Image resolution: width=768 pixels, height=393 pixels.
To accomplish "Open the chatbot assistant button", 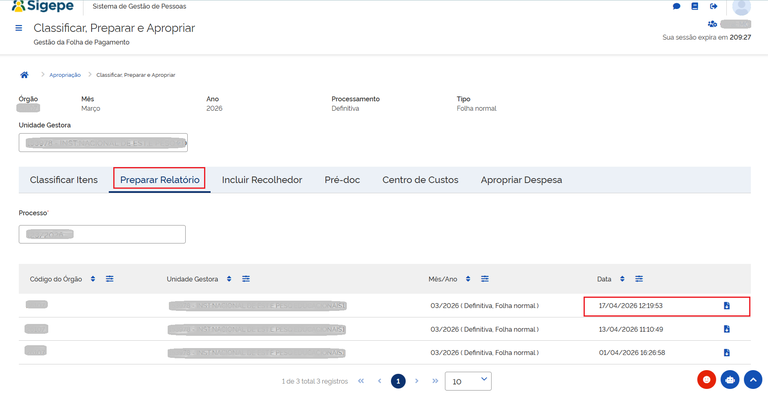I will point(730,379).
